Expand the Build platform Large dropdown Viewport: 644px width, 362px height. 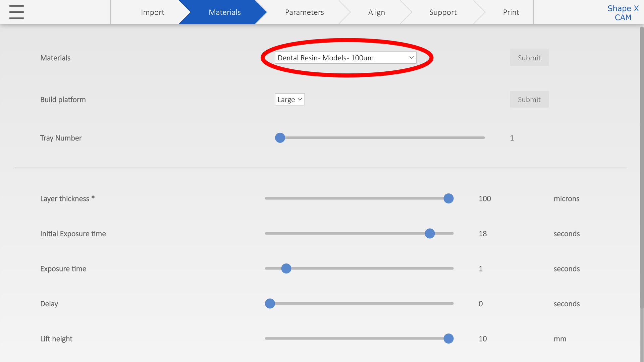click(x=289, y=100)
